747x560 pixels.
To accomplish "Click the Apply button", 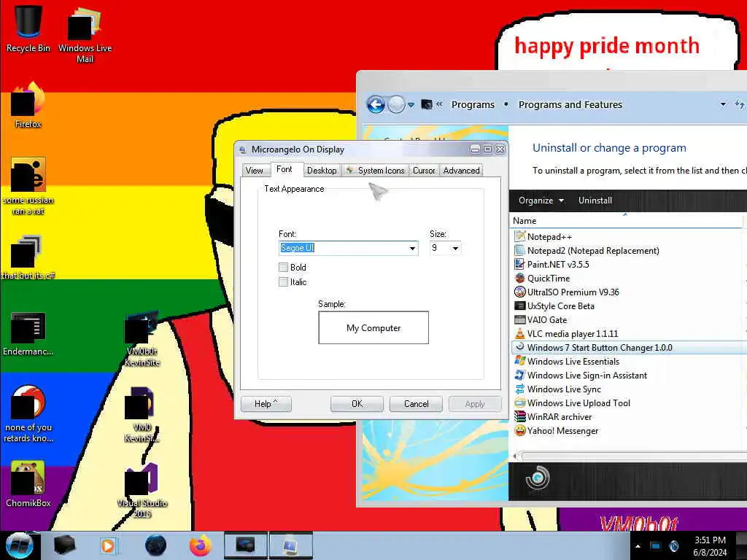I will coord(475,404).
